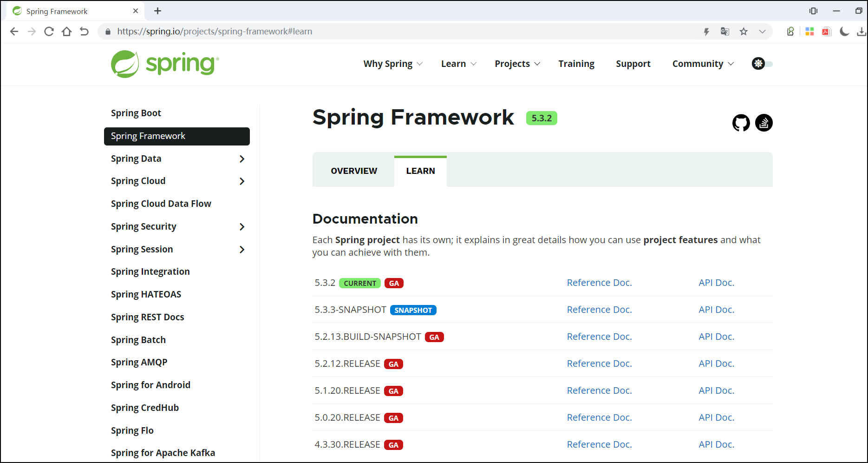The width and height of the screenshot is (868, 463).
Task: Expand the Community navigation menu
Action: tap(703, 64)
